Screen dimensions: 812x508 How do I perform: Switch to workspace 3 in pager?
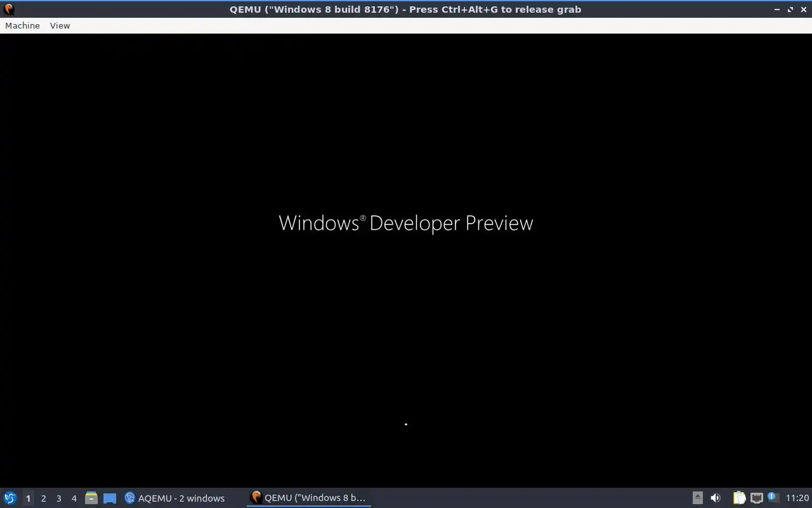point(58,498)
